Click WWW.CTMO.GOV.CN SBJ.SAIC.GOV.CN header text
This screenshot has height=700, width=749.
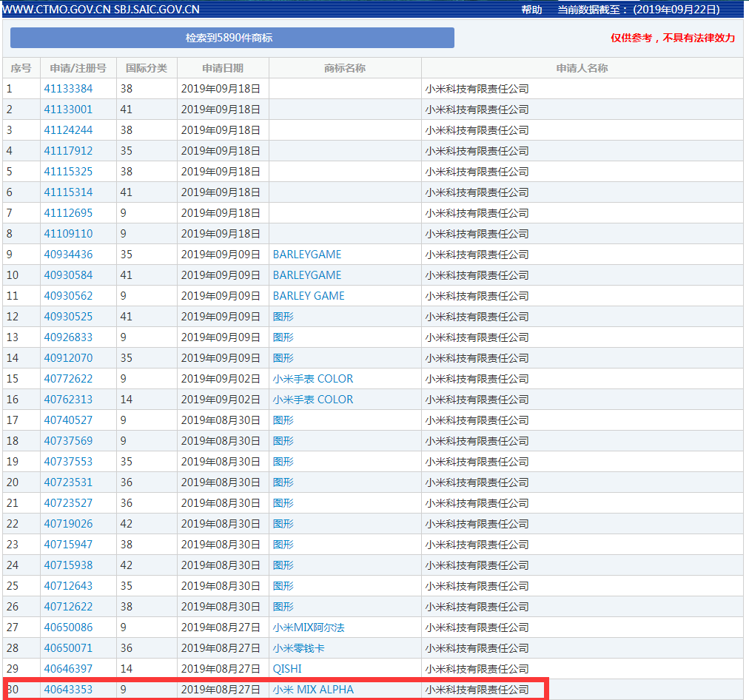coord(101,10)
